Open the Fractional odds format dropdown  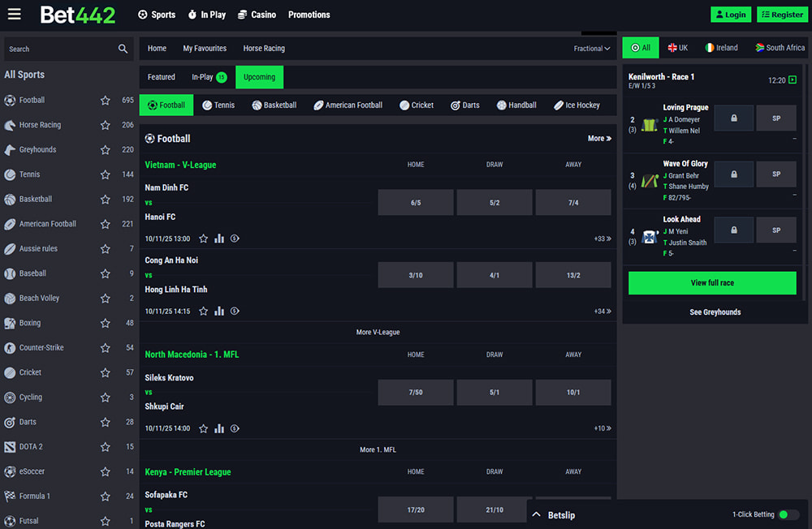click(592, 49)
